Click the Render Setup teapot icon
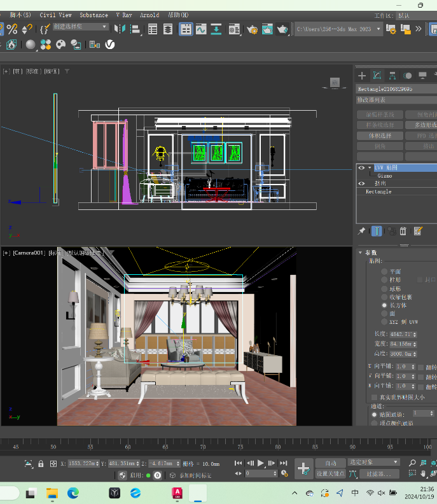437x504 pixels. click(x=252, y=29)
